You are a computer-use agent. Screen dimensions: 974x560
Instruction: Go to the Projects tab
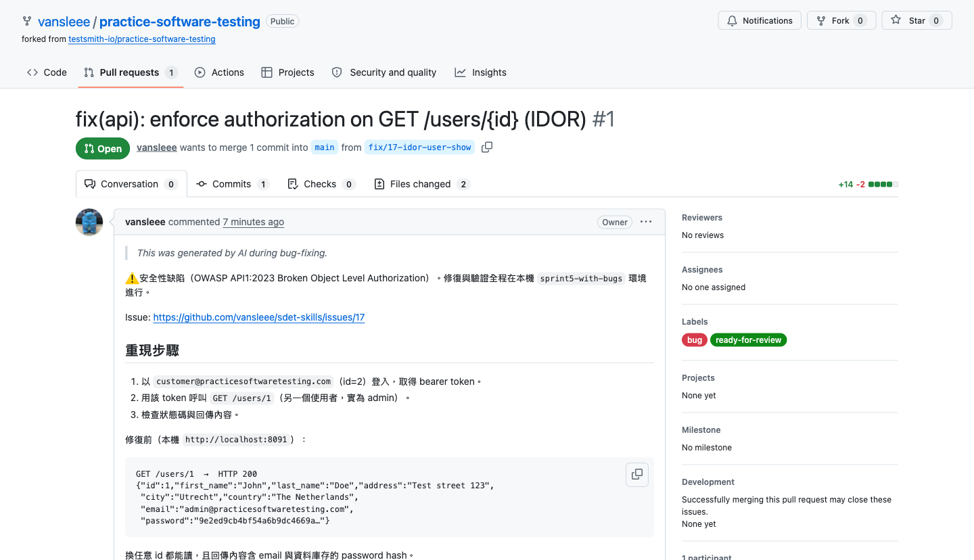click(x=287, y=72)
